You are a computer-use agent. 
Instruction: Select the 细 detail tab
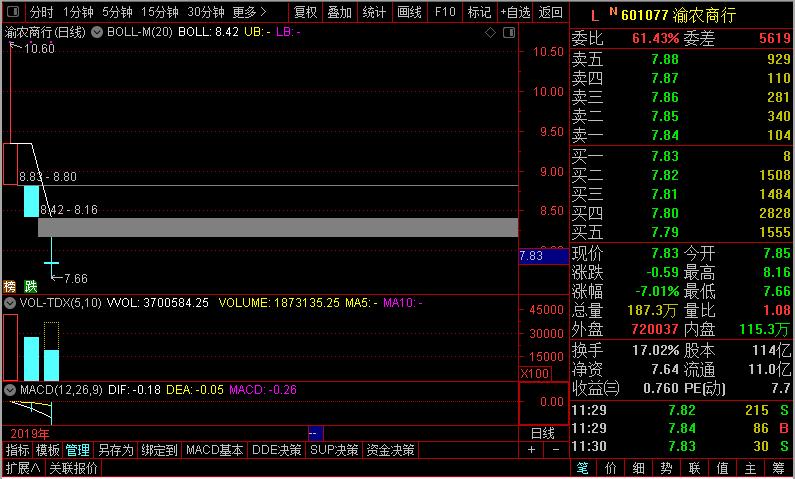point(638,468)
